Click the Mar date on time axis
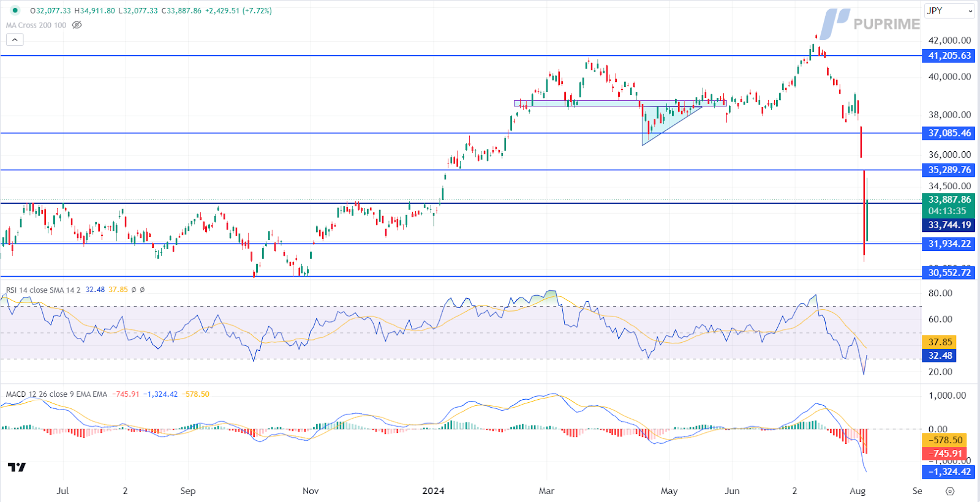Screen dimensions: 980x502 (546, 491)
